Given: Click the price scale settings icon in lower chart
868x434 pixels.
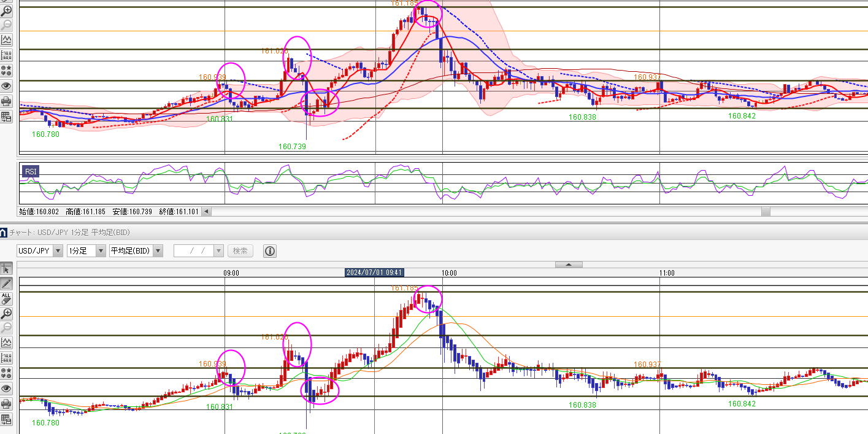Looking at the screenshot, I should 6,358.
